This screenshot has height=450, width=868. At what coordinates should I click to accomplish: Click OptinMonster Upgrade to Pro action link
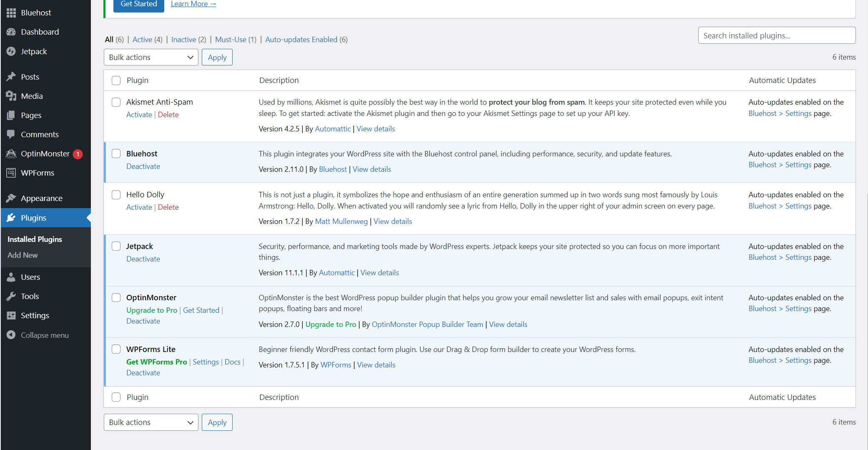click(x=152, y=310)
